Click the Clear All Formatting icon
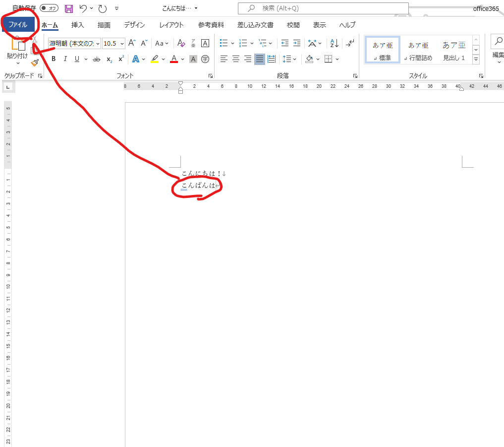Image resolution: width=504 pixels, height=447 pixels. click(x=181, y=43)
